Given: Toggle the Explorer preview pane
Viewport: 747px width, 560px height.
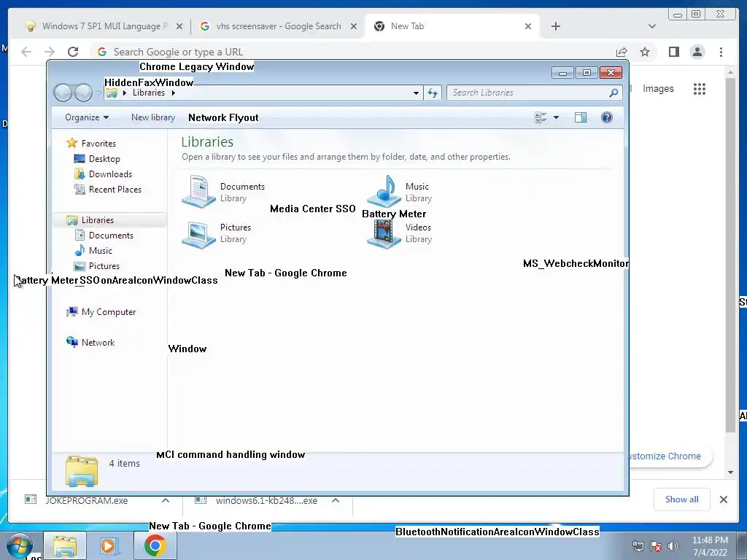Looking at the screenshot, I should 581,117.
